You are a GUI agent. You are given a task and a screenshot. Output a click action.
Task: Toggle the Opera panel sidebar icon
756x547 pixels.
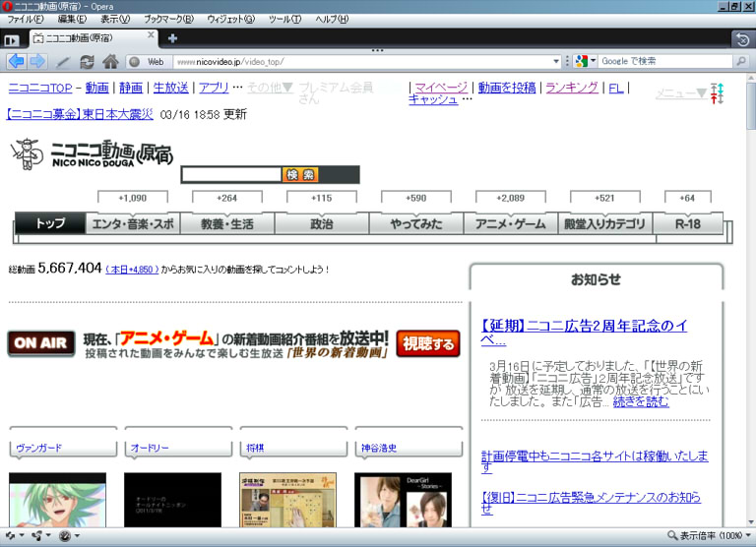click(x=12, y=40)
